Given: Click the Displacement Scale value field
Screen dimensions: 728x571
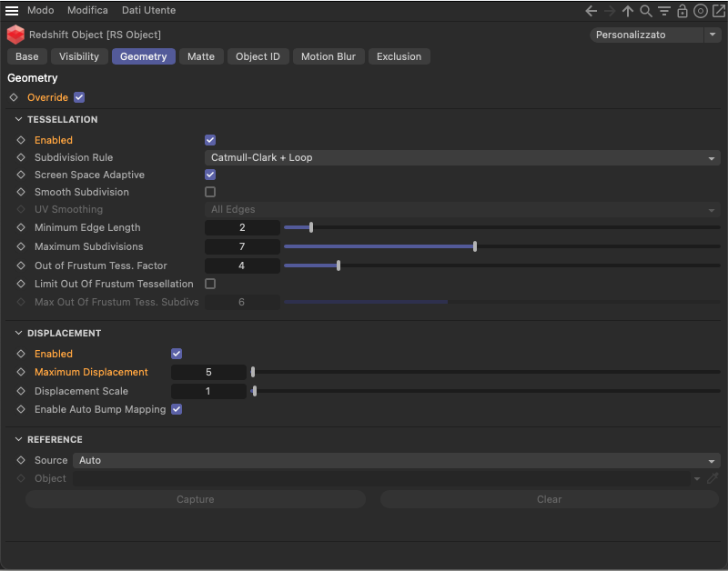Looking at the screenshot, I should (x=208, y=392).
